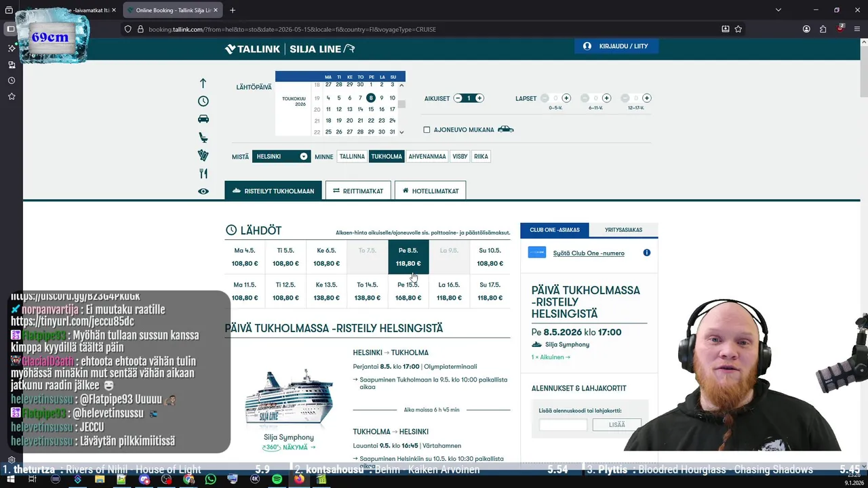Select Tukholma as destination

click(387, 157)
